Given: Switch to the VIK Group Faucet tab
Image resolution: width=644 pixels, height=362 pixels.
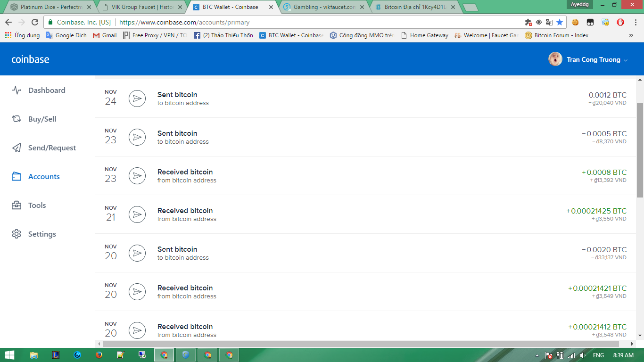Looking at the screenshot, I should tap(142, 7).
